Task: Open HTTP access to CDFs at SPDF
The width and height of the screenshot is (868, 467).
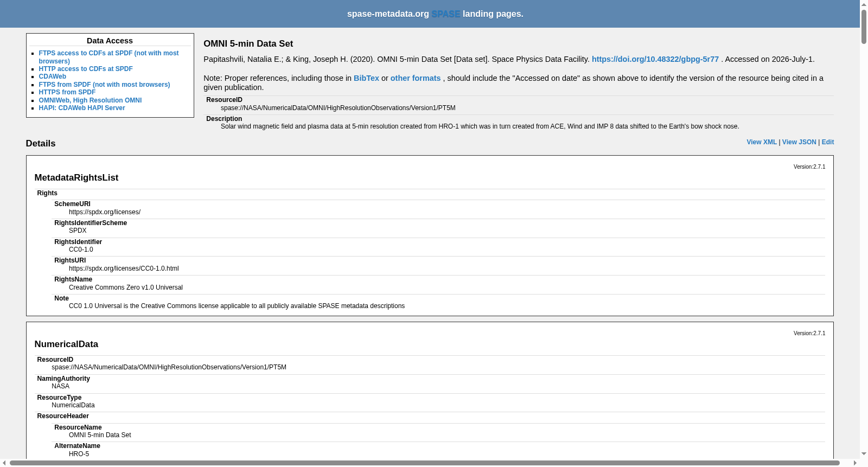Action: tap(86, 69)
